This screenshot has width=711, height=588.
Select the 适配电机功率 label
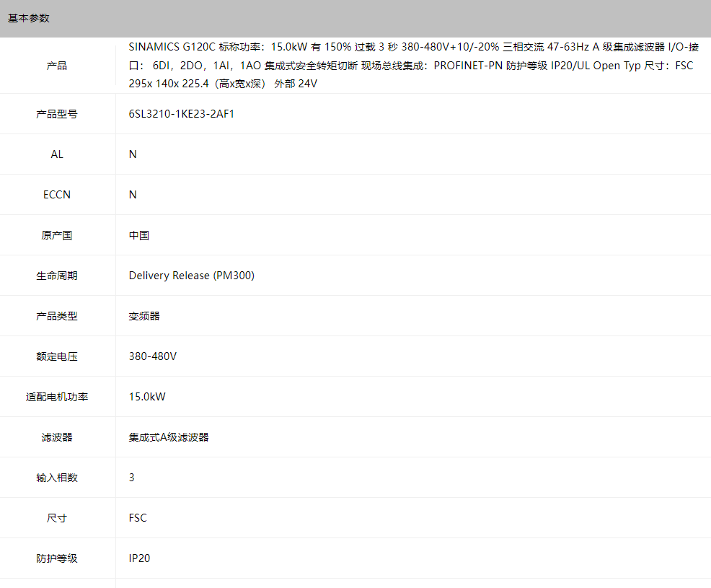point(57,397)
